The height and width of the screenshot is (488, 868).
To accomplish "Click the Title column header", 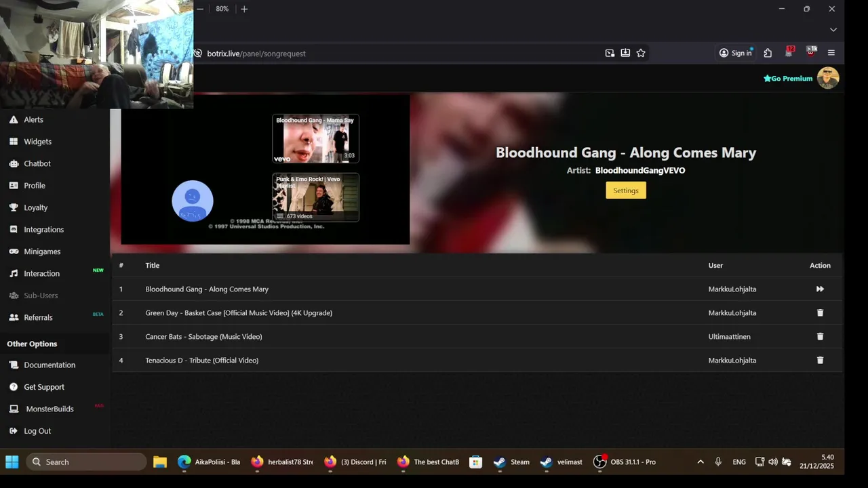I will click(x=153, y=265).
